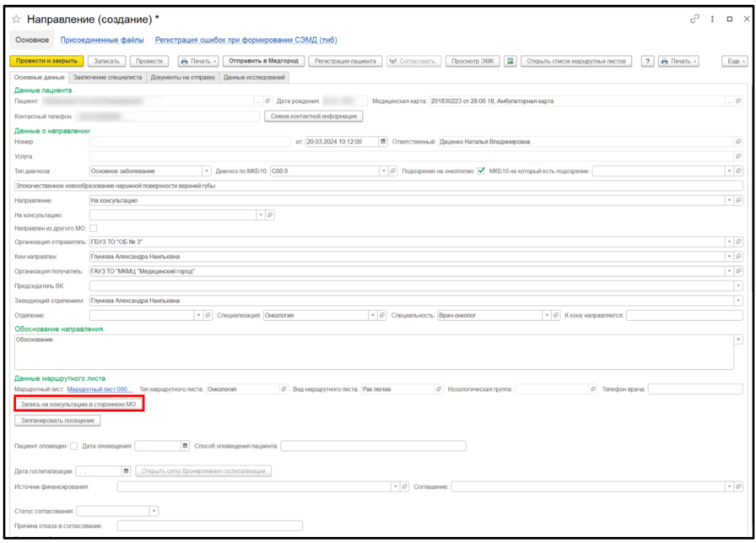Screen dimensions: 756x543
Task: Clear the Обоснование text with the x icon
Action: pyautogui.click(x=738, y=339)
